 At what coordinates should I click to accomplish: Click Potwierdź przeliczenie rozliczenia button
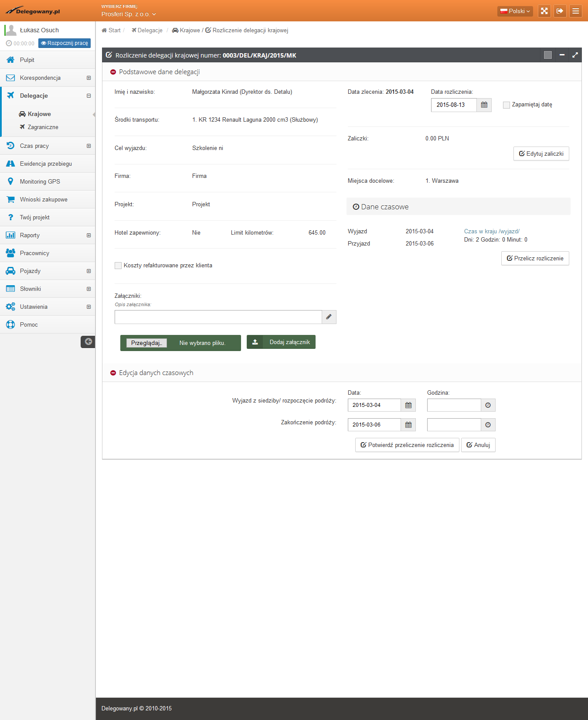(x=407, y=445)
